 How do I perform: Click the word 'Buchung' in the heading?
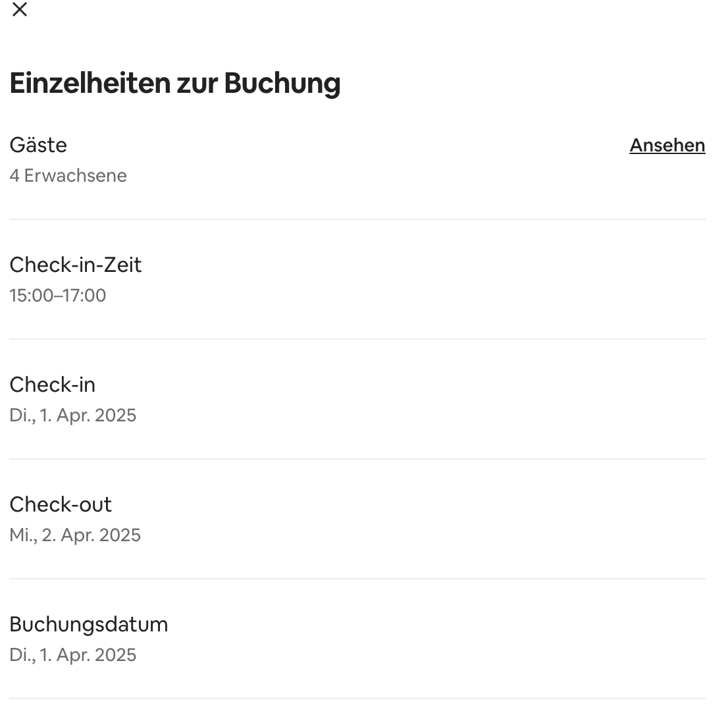(282, 84)
